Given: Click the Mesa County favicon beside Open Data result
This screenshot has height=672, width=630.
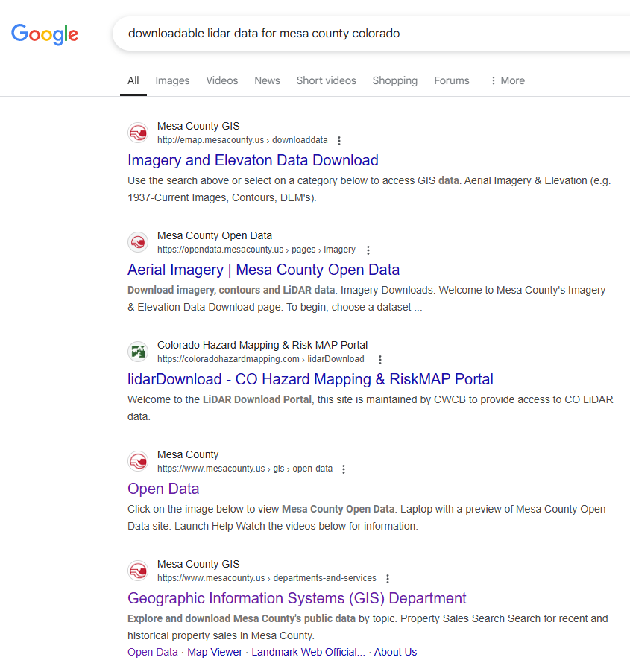Looking at the screenshot, I should 138,460.
